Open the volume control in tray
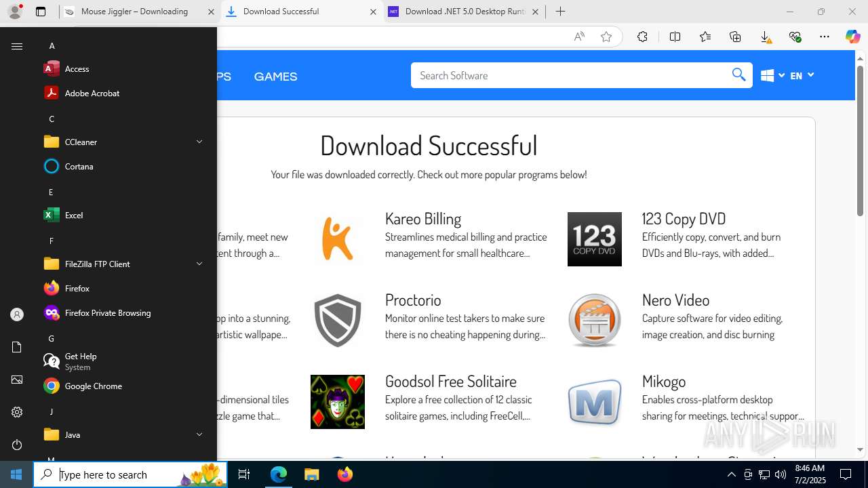 pos(781,474)
